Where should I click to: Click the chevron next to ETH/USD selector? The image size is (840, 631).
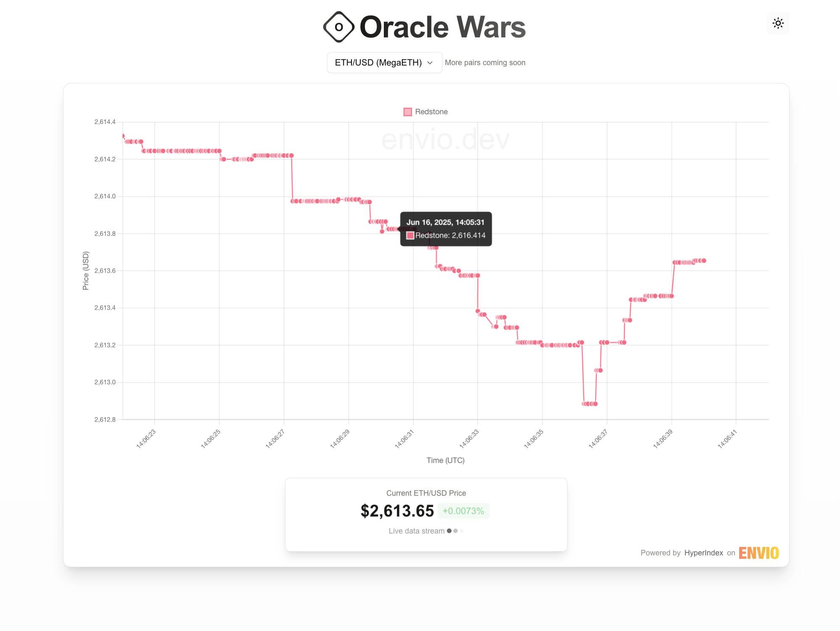pyautogui.click(x=430, y=62)
